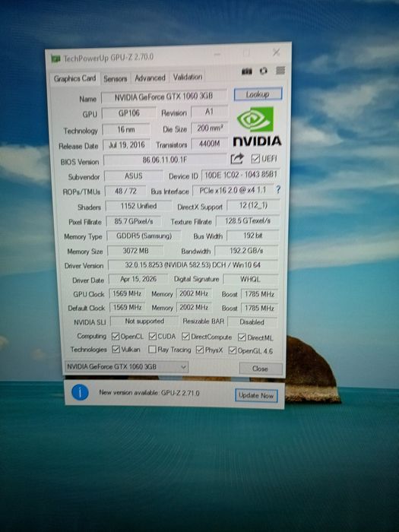Click the GPU field showing GP106
399x532 pixels.
129,113
